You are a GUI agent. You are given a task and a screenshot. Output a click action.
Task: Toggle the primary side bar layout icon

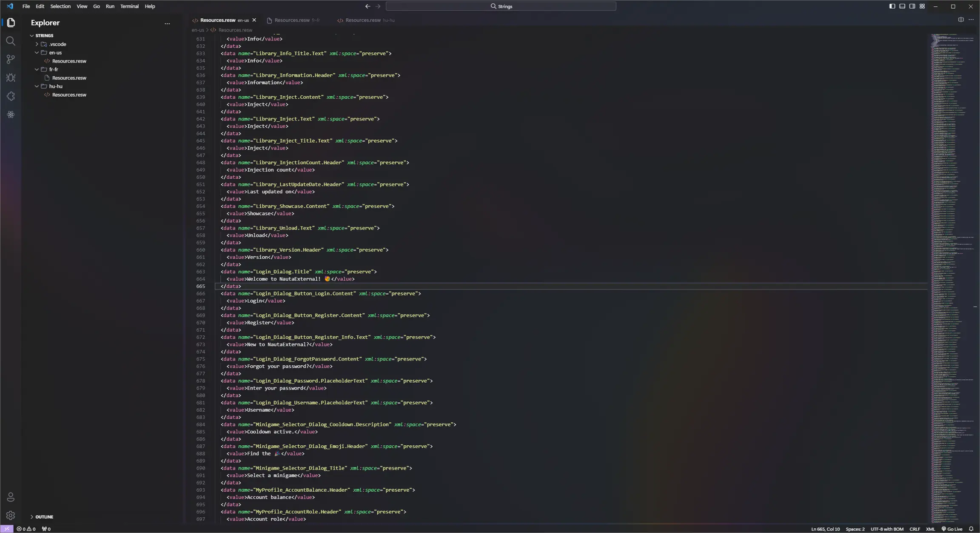click(892, 6)
